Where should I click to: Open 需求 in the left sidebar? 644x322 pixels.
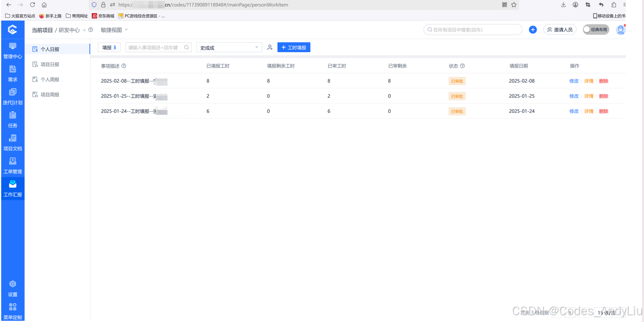click(13, 74)
